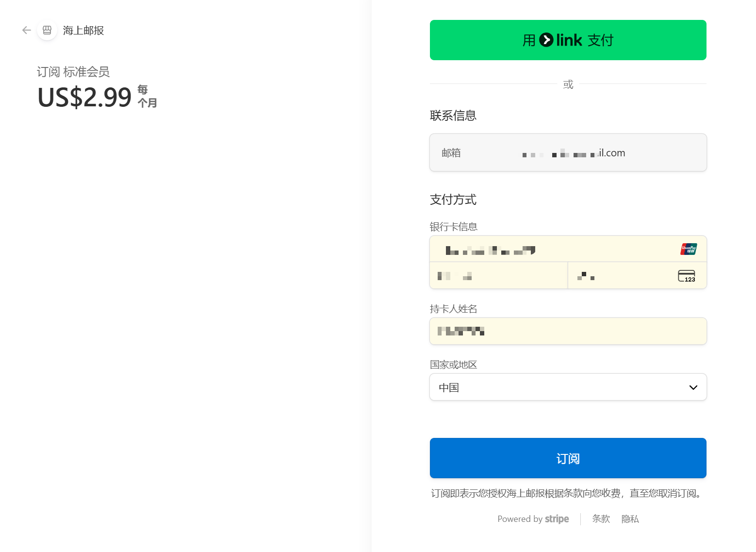Click the 持卡人姓名 cardholder name field
Image resolution: width=756 pixels, height=552 pixels.
(568, 331)
